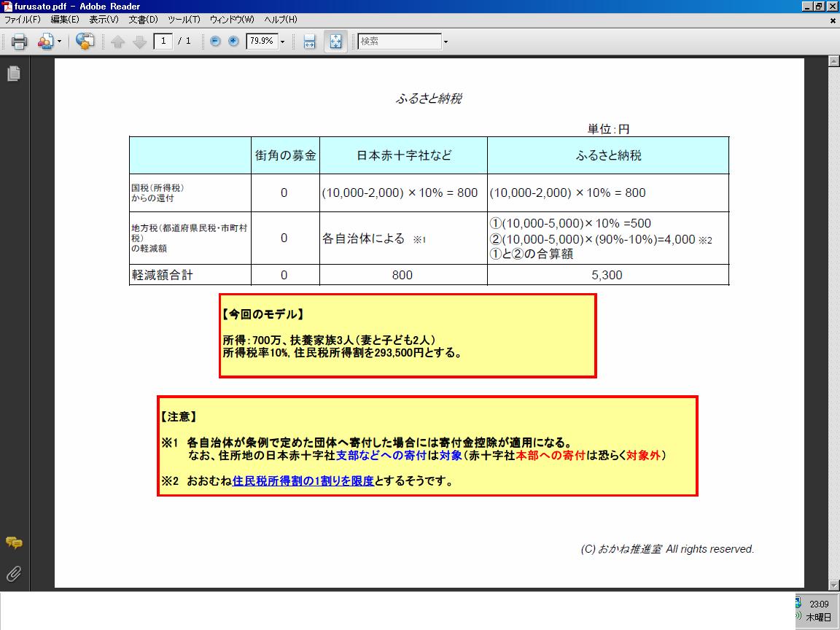This screenshot has width=840, height=630.
Task: Open the collaborate icon's dropdown arrow
Action: (x=60, y=42)
